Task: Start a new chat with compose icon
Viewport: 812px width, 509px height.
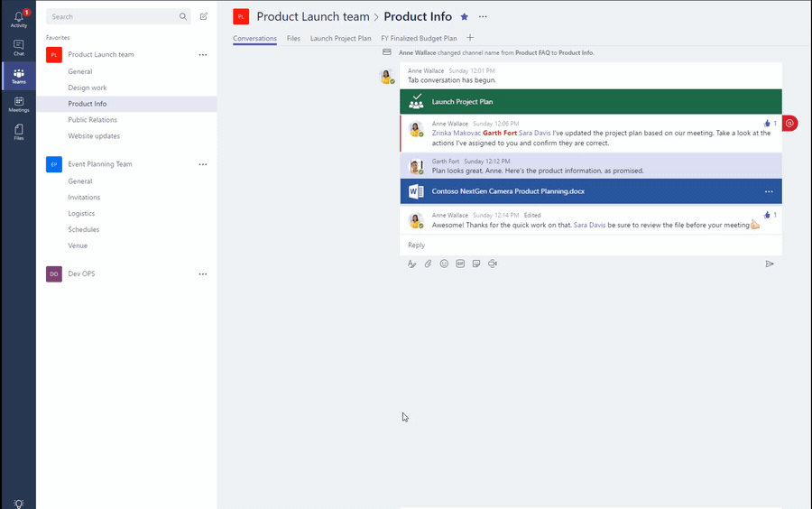Action: [x=204, y=16]
